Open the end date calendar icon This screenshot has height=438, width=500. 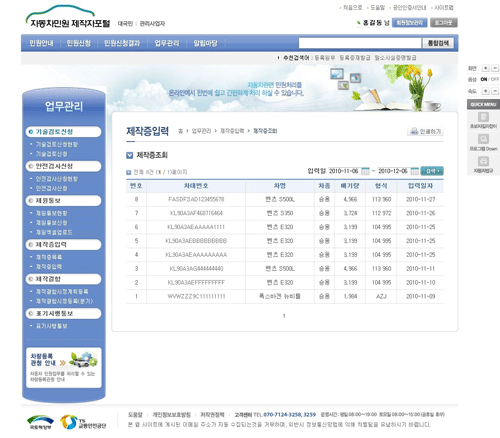(414, 171)
